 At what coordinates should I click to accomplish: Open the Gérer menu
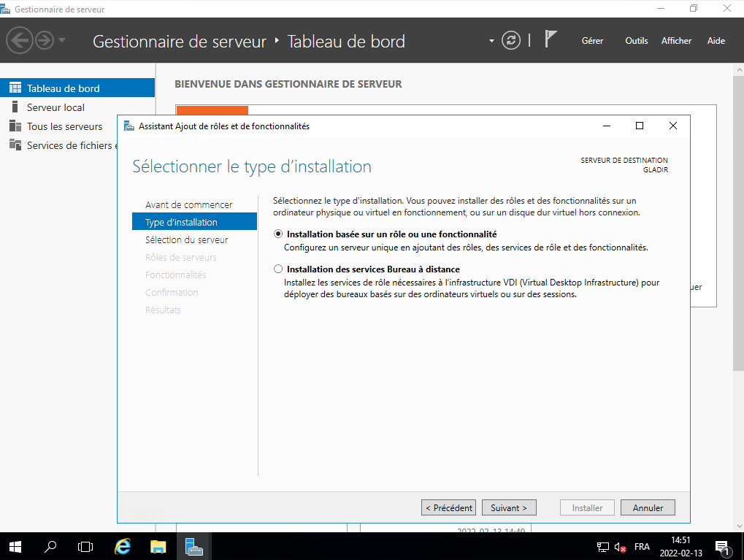click(592, 41)
